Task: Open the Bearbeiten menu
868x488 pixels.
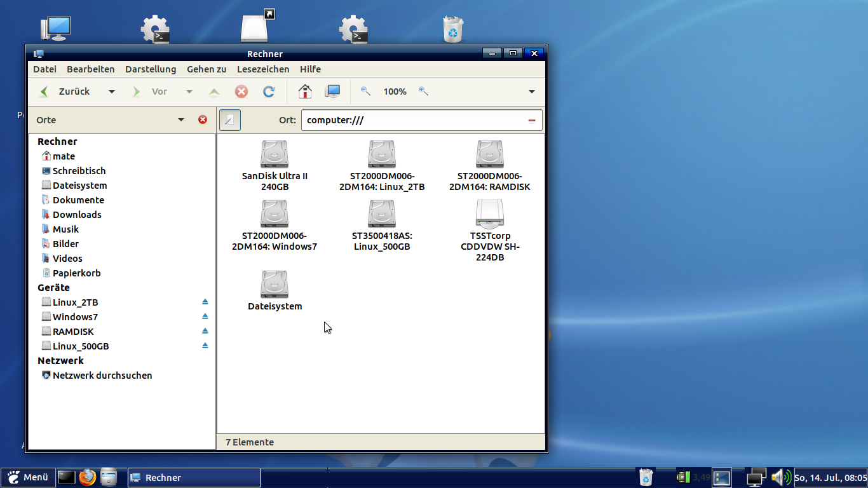Action: pos(91,69)
